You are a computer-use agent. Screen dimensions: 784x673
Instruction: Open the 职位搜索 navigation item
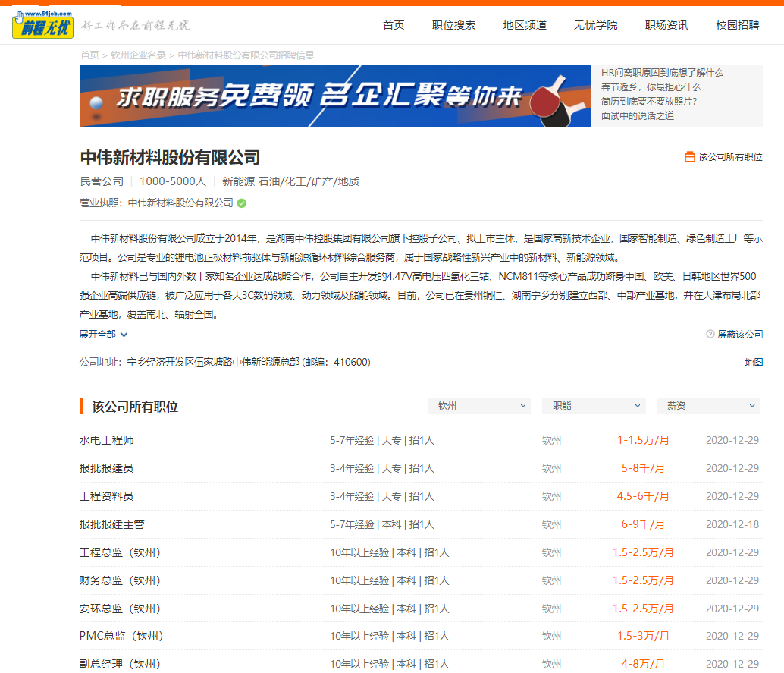point(453,25)
